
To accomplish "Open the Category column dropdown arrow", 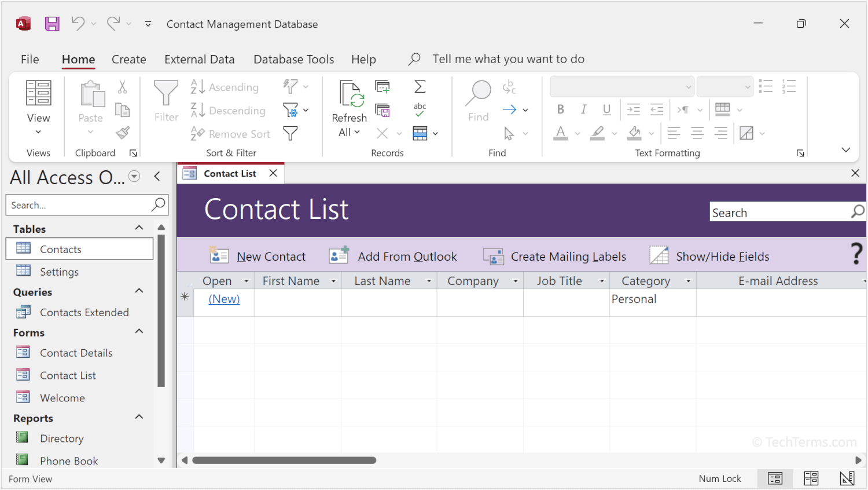I will tap(688, 281).
